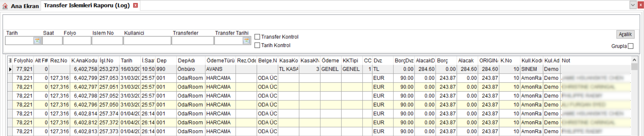
Task: Open the tab list dropdown arrow
Action: [x=633, y=5]
